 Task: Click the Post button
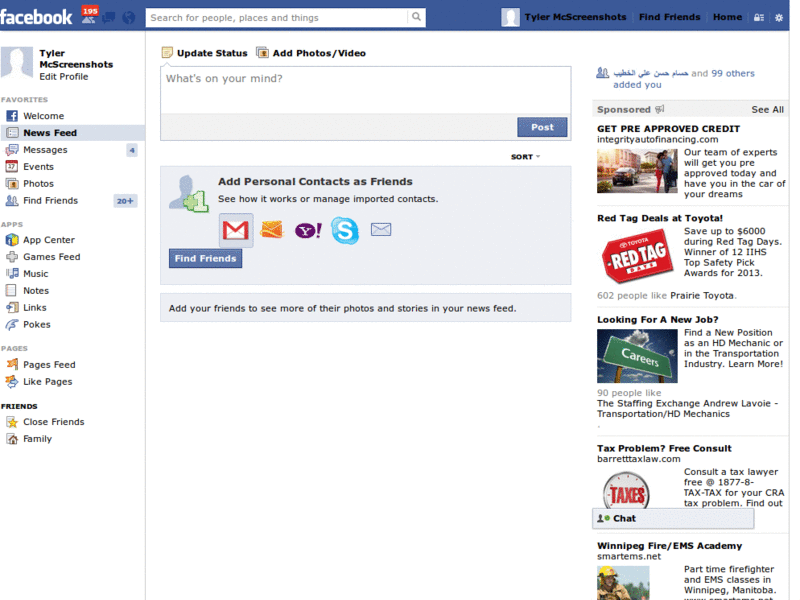(x=542, y=127)
